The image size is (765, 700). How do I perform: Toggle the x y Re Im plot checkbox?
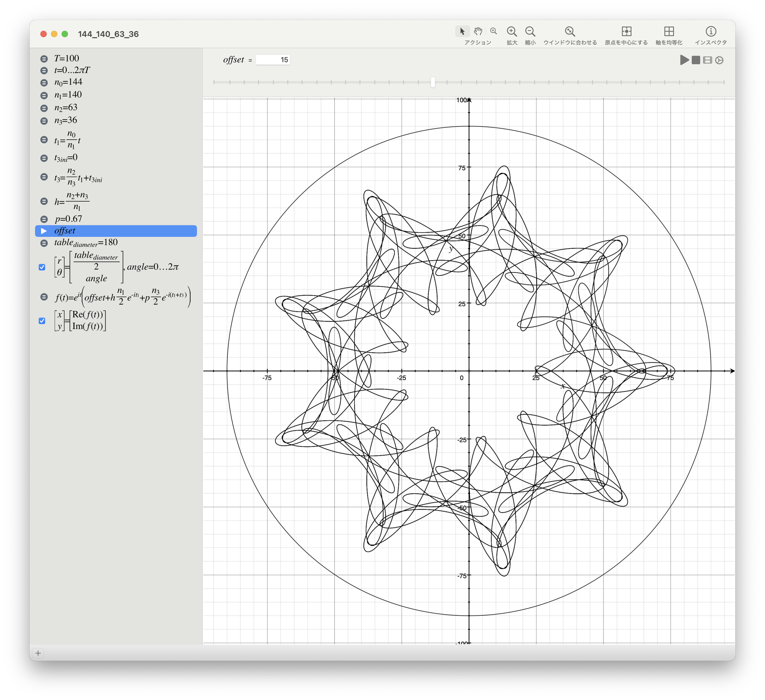[x=42, y=321]
